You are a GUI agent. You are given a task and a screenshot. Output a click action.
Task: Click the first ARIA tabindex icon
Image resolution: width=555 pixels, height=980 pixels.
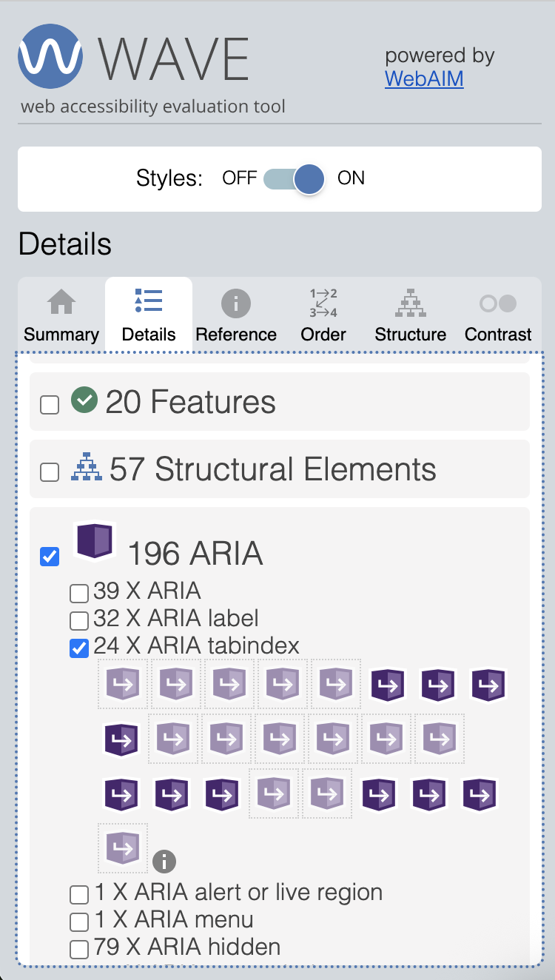[123, 685]
